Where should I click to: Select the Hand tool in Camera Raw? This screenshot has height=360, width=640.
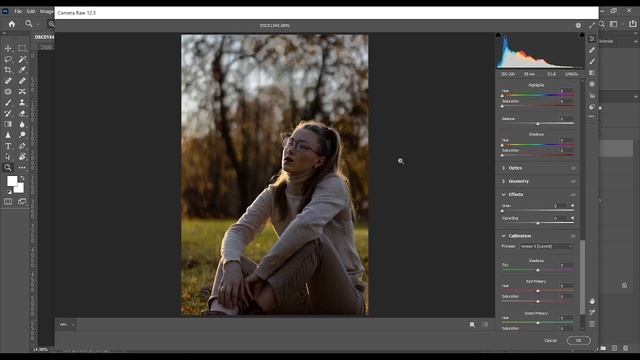592,301
